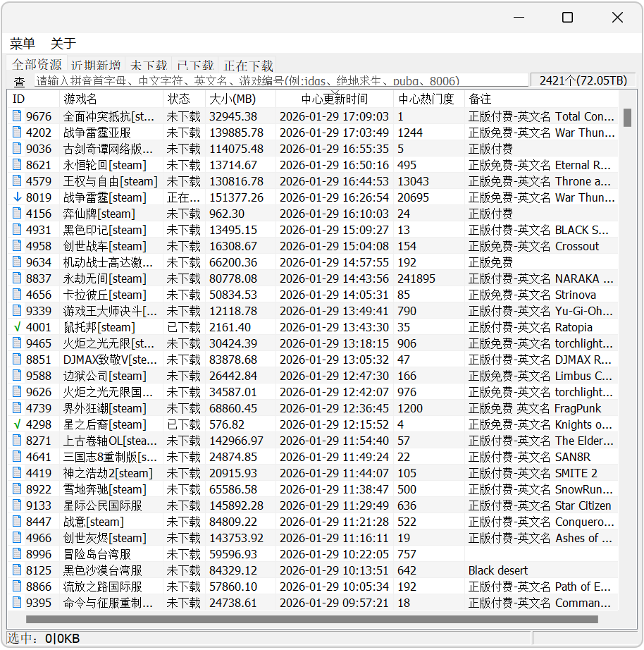Click the 2421个(72.05TB) total count label

click(x=583, y=80)
